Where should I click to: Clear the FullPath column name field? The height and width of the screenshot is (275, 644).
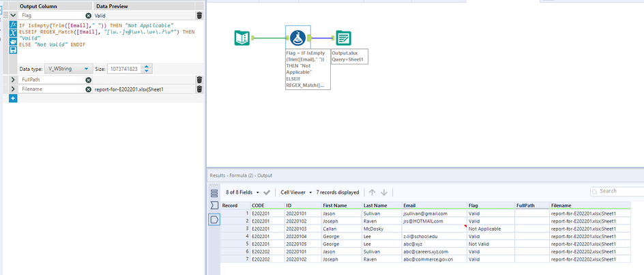coord(88,80)
